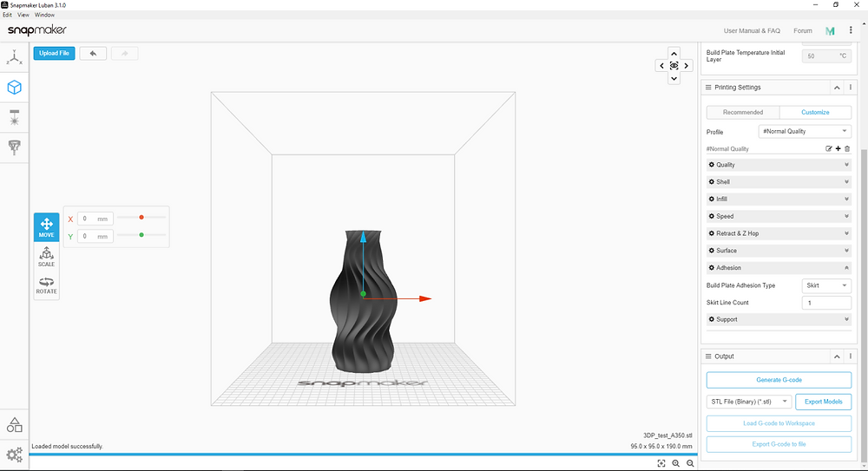This screenshot has width=868, height=471.
Task: Collapse the Adhesion settings group
Action: (779, 267)
